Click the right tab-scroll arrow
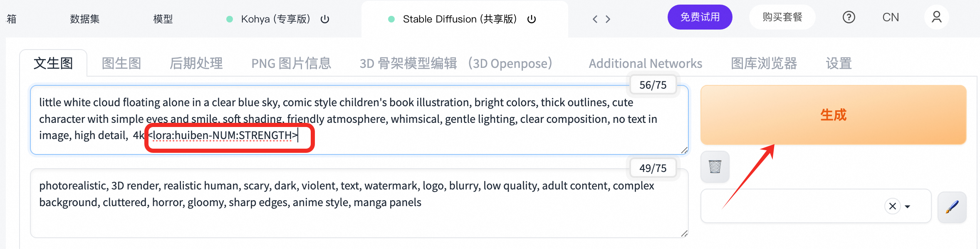 (x=608, y=19)
